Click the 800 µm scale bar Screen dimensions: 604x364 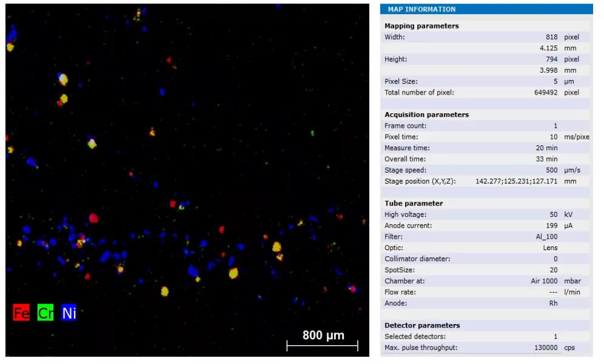(x=323, y=345)
